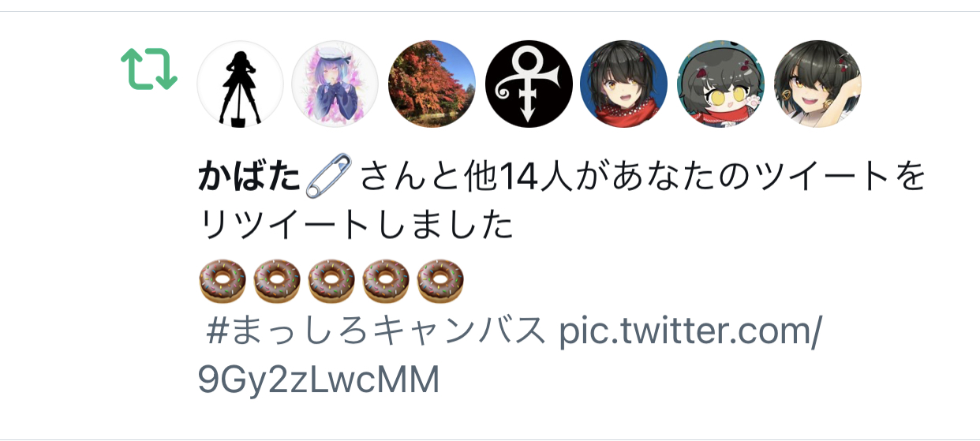
Task: Open the white symbol on black avatar
Action: 529,84
